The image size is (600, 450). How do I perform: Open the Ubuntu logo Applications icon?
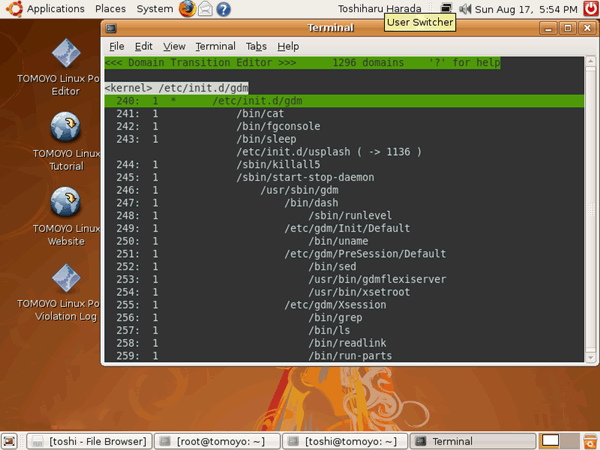[14, 9]
